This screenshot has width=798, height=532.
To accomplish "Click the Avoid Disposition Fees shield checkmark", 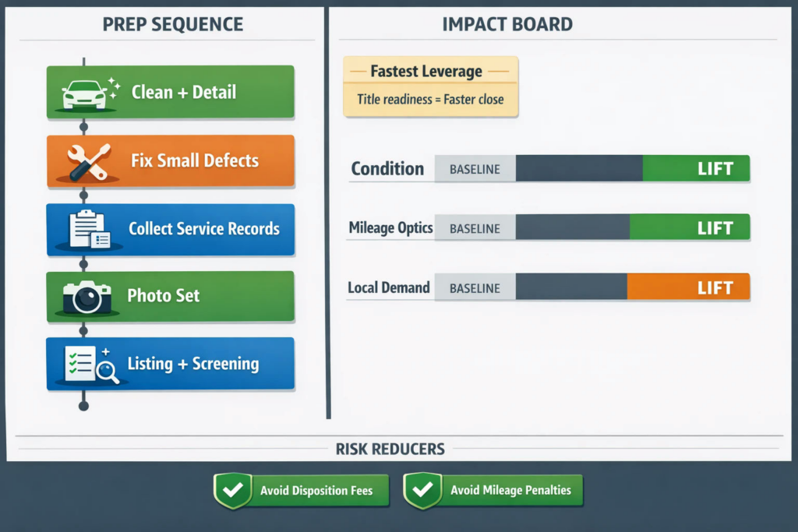I will (x=233, y=490).
